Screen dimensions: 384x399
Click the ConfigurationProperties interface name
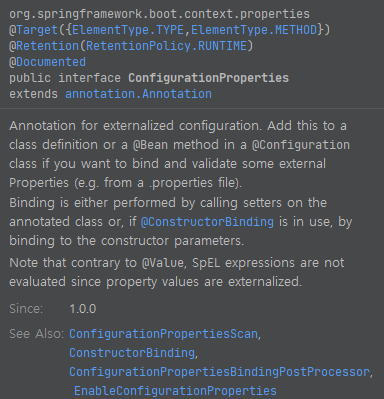(208, 78)
